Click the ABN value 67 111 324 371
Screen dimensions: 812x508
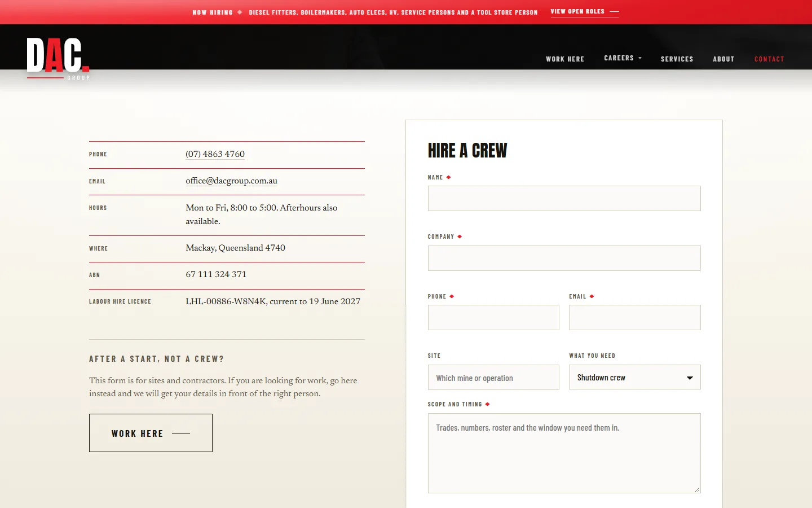[x=216, y=274]
